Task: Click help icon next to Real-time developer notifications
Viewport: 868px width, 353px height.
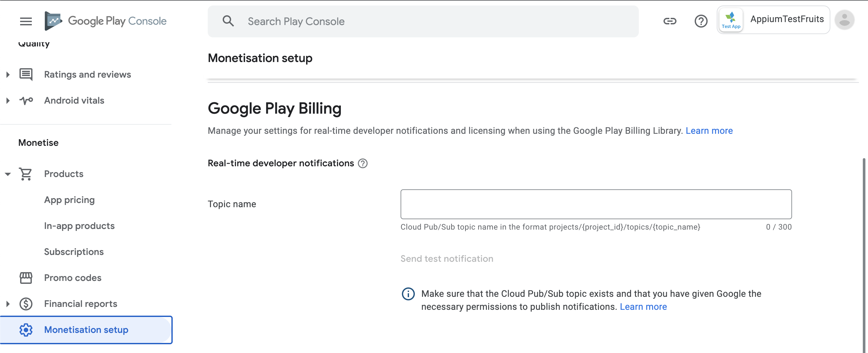Action: click(363, 164)
